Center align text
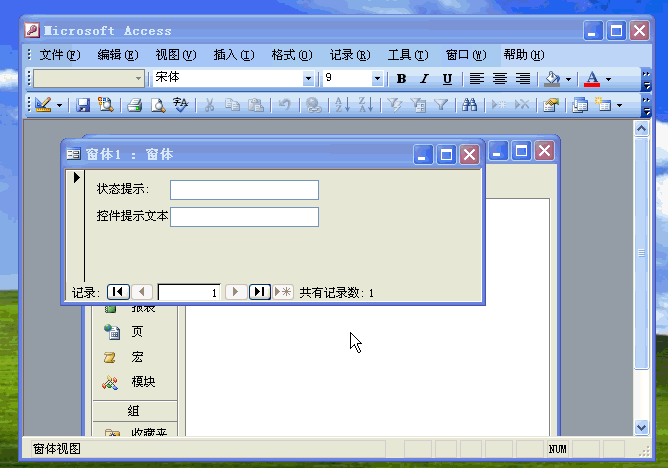The height and width of the screenshot is (468, 668). 500,79
